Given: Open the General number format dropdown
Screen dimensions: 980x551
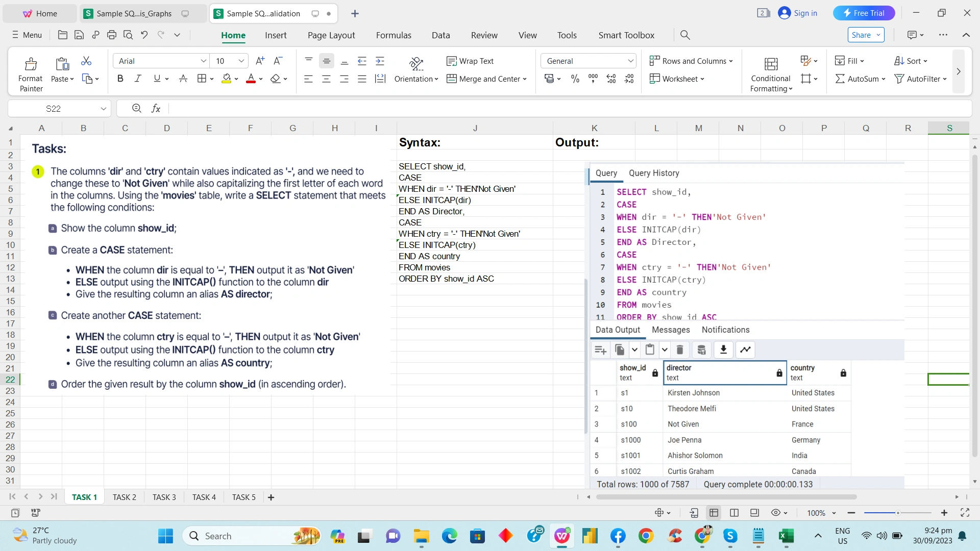Looking at the screenshot, I should 631,61.
